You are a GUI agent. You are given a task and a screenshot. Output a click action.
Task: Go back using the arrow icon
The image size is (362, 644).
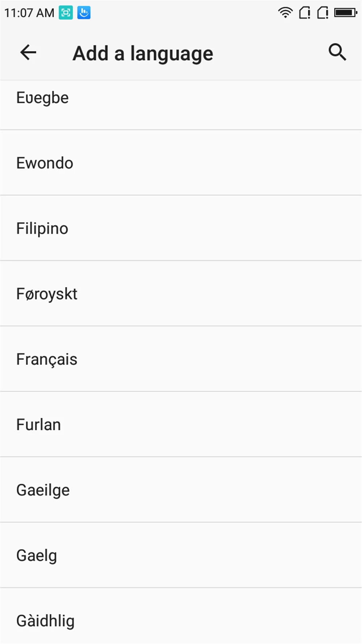tap(28, 53)
